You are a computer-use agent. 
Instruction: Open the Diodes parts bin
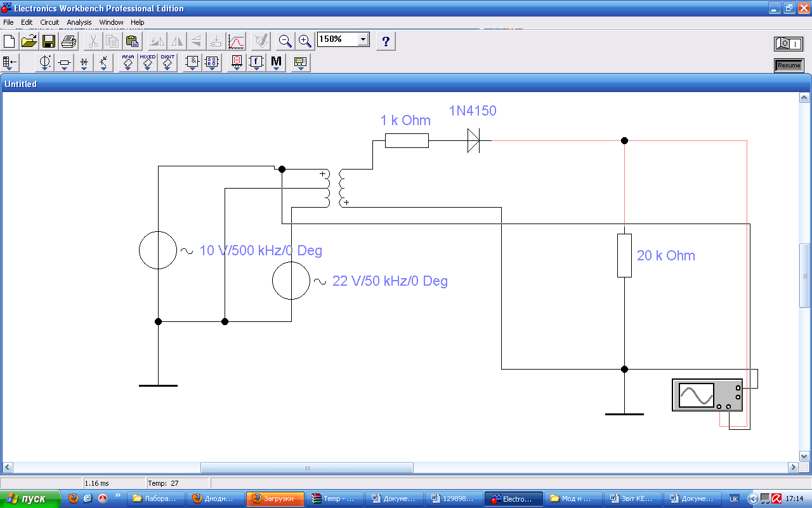coord(84,63)
